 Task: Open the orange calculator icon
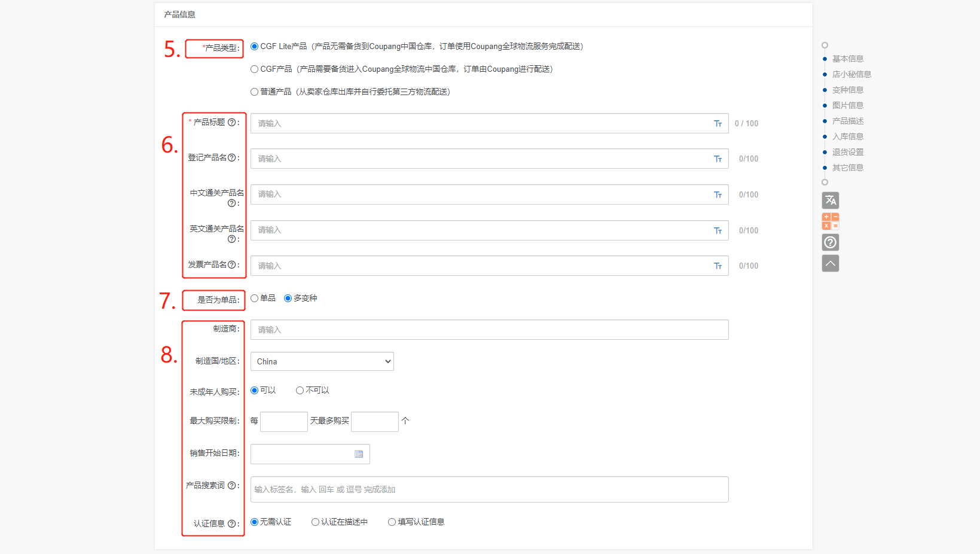(830, 221)
